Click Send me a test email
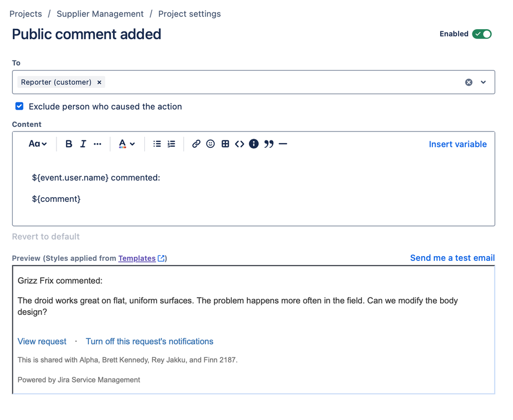This screenshot has height=420, width=513. point(452,258)
